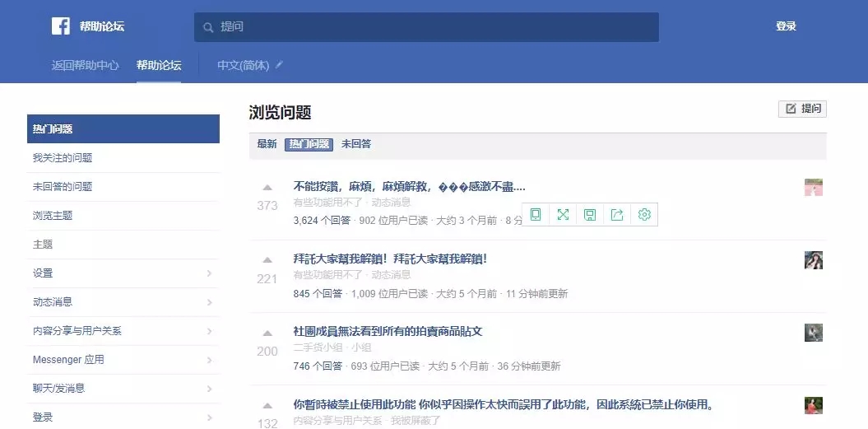Screen dimensions: 868x429
Task: Click 小组 topic beside 二手货小组
Action: click(361, 347)
